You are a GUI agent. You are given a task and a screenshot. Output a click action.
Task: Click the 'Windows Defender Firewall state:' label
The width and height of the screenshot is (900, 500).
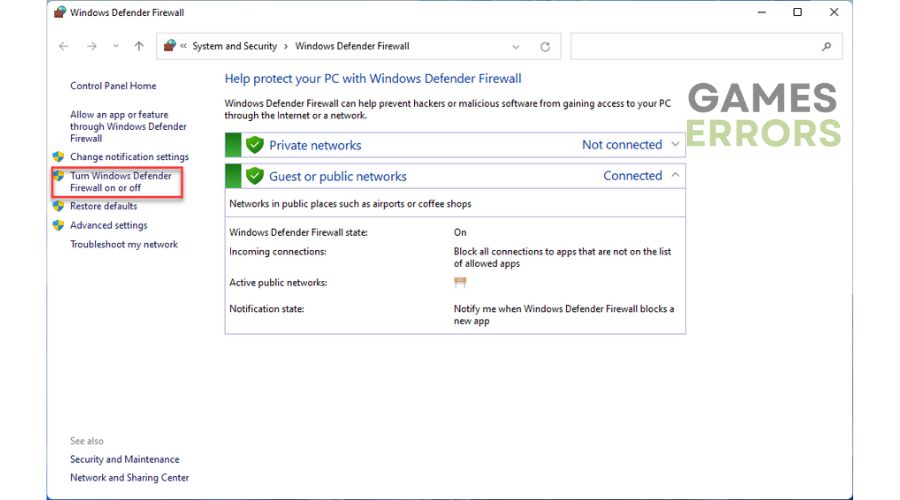pos(298,232)
